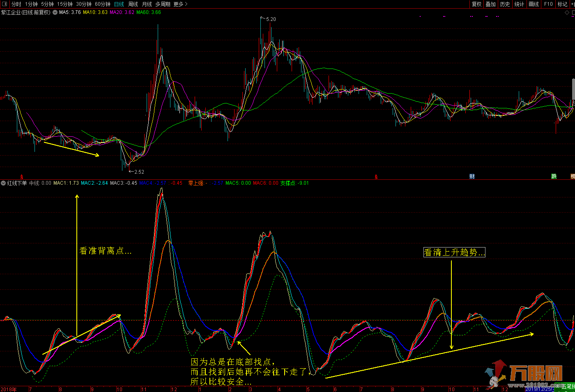Switch to the 周线 weekly tab
This screenshot has height=392, width=575.
pyautogui.click(x=133, y=4)
